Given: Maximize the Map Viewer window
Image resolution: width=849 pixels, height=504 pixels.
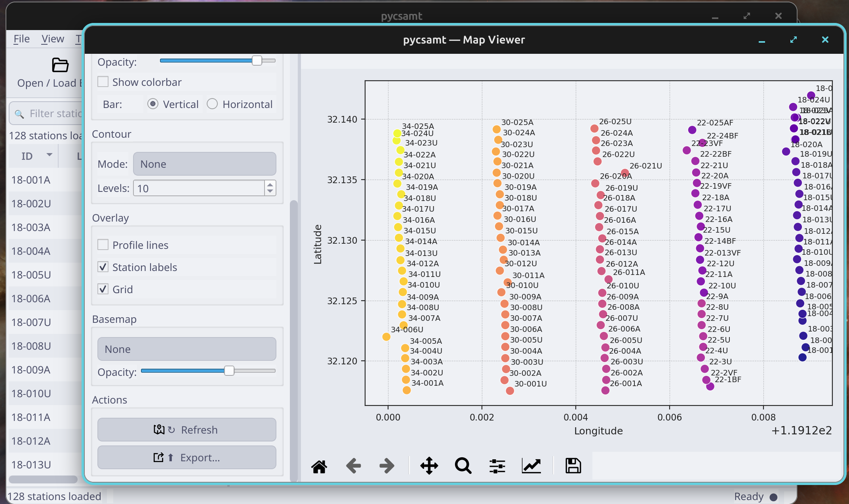Looking at the screenshot, I should coord(794,40).
